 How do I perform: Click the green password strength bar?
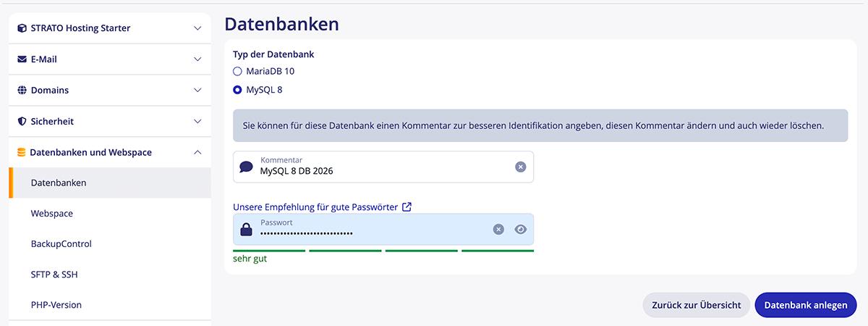383,251
